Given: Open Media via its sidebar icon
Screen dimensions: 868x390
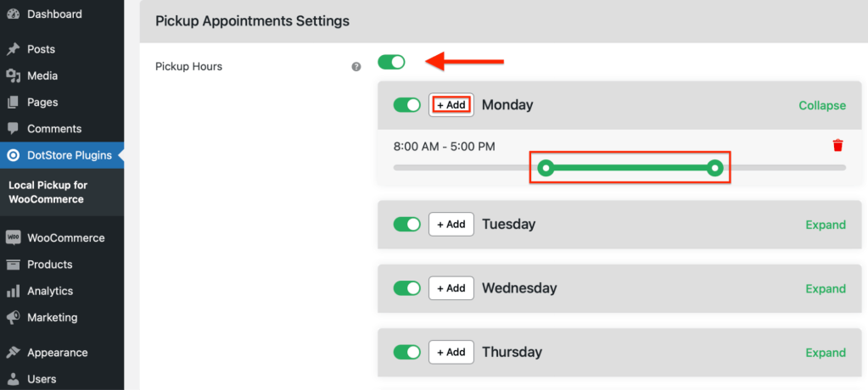Looking at the screenshot, I should [13, 75].
